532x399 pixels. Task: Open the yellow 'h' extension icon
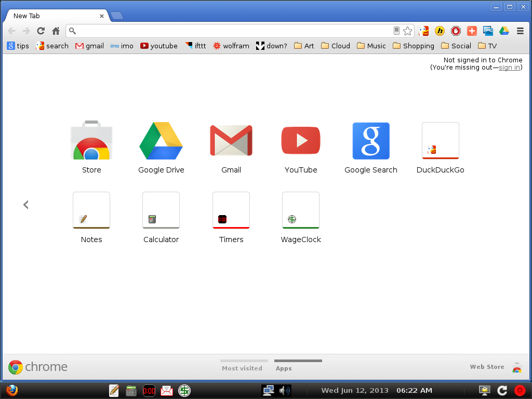440,31
